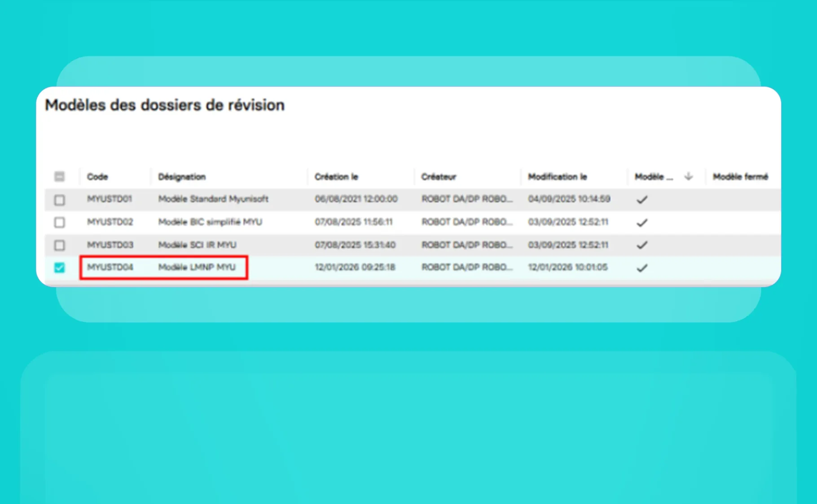The height and width of the screenshot is (504, 817).
Task: Toggle the select-all checkbox in table header
Action: (59, 176)
